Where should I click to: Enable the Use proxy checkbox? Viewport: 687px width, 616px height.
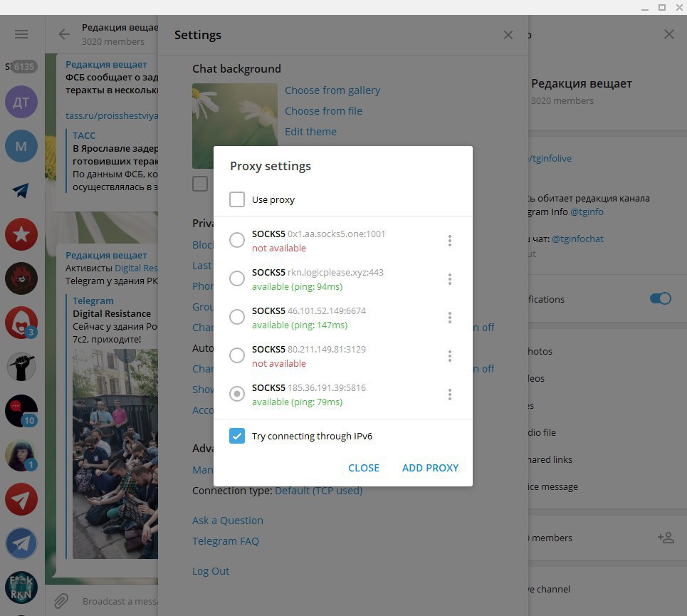237,199
